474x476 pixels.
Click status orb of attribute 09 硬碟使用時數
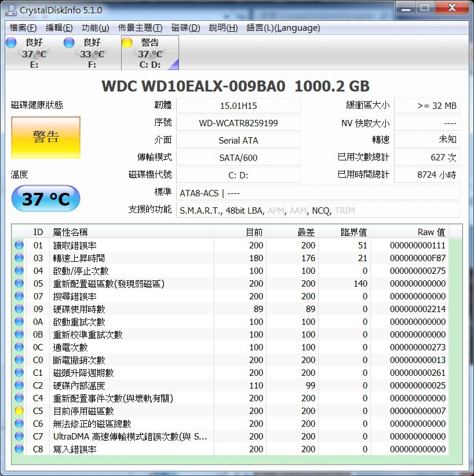tap(19, 309)
